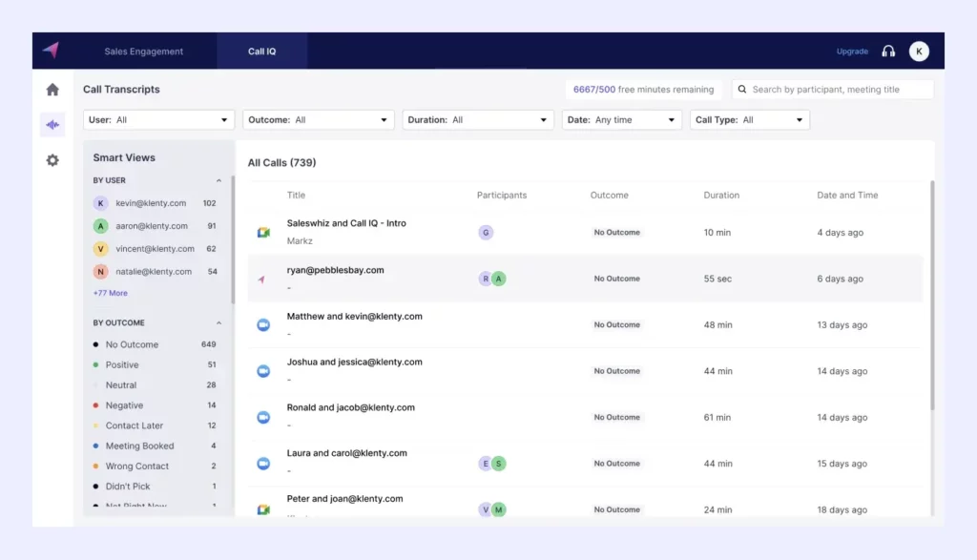Select the Call IQ tab
The height and width of the screenshot is (560, 977).
point(261,52)
